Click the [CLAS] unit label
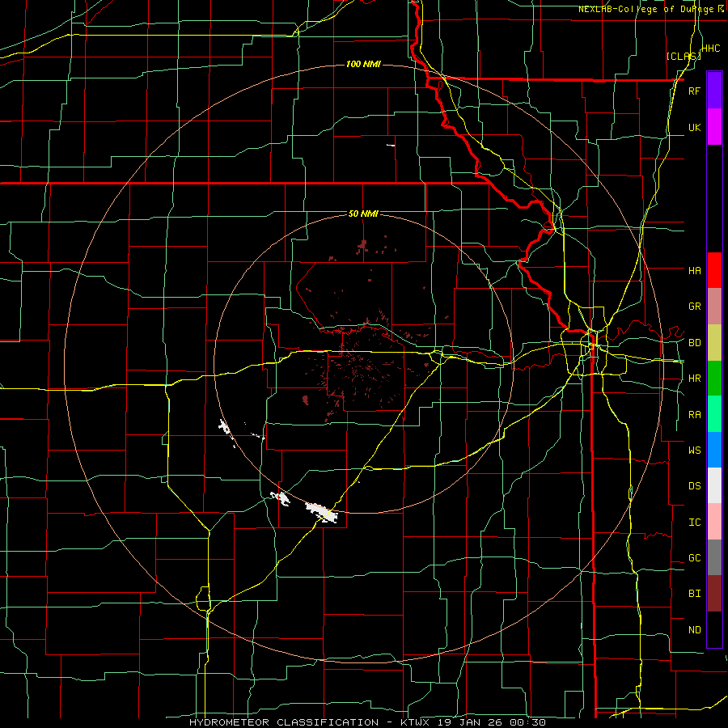The height and width of the screenshot is (728, 728). point(683,56)
